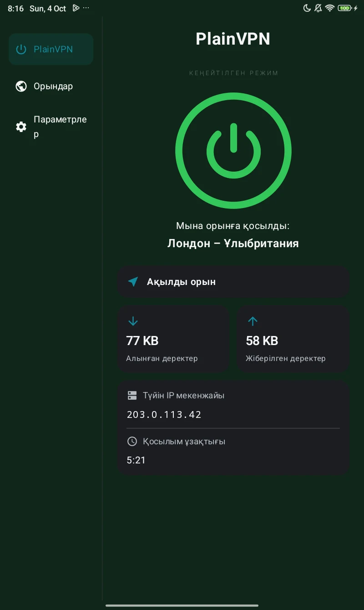364x610 pixels.
Task: Click the upload arrow icon above 58 KB
Action: (x=253, y=321)
